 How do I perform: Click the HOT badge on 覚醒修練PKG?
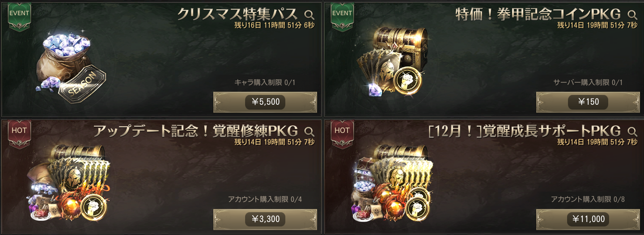(19, 134)
